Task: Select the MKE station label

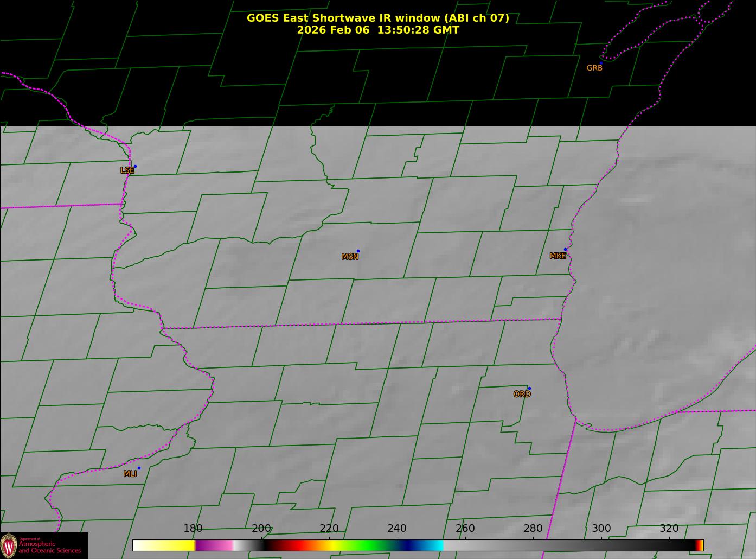Action: click(558, 256)
